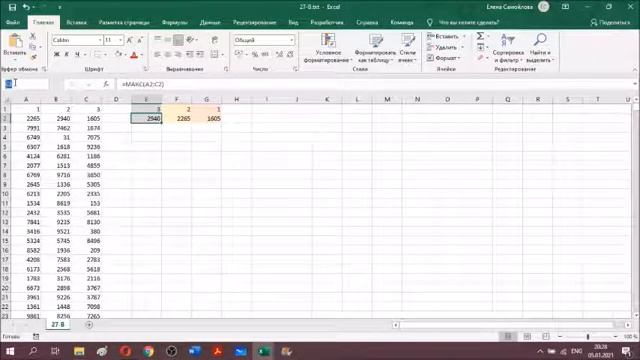This screenshot has height=360, width=640.
Task: Apply the red Font Color
Action: [x=133, y=55]
